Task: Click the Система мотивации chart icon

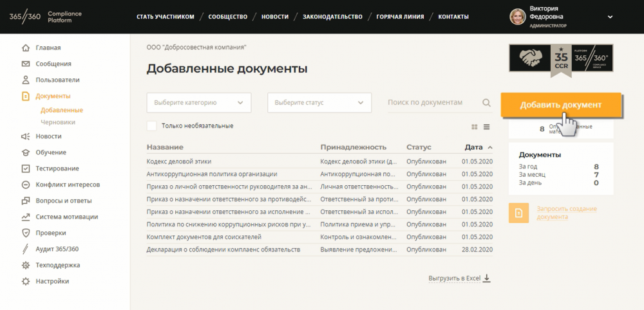Action: pos(26,217)
